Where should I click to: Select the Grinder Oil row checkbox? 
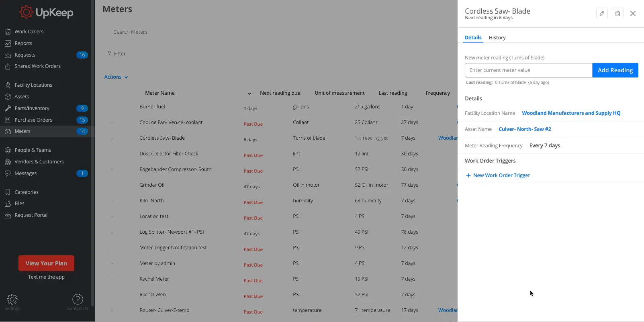click(112, 185)
